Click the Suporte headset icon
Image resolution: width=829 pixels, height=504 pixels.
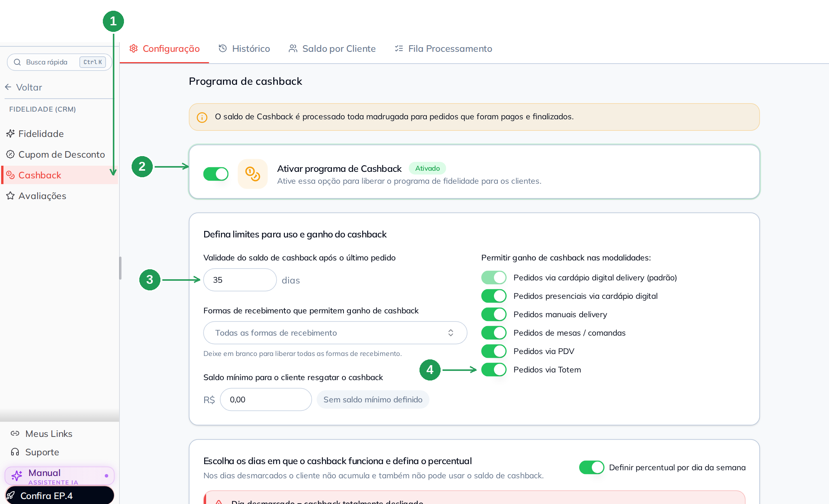(x=15, y=452)
